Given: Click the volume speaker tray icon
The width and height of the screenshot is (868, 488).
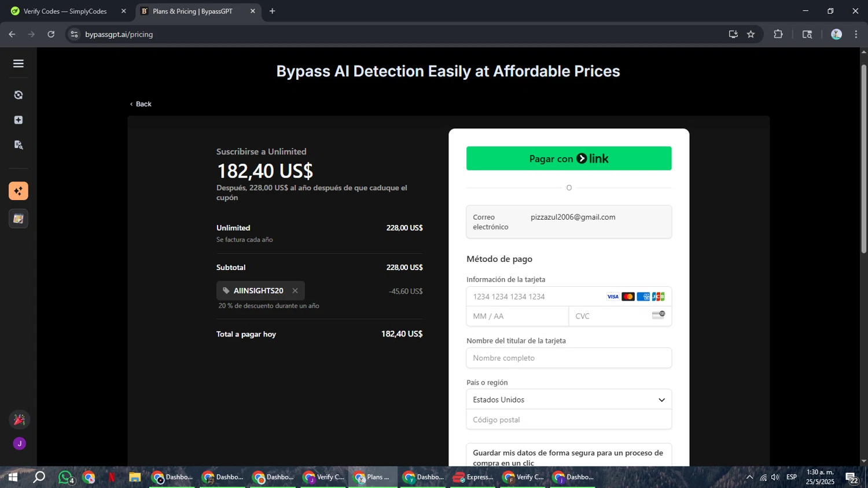Looking at the screenshot, I should (x=775, y=477).
